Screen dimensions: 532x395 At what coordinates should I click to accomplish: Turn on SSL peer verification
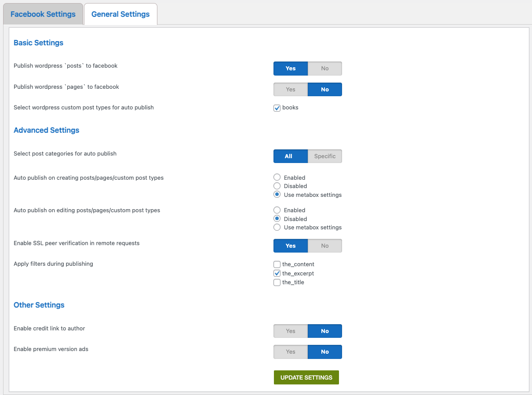tap(290, 246)
